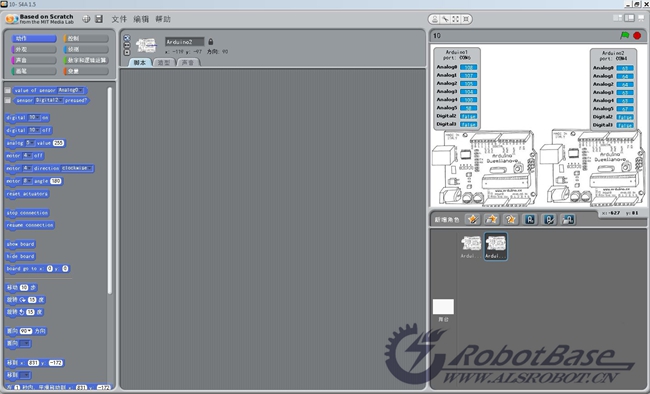Click the stop connection block
The image size is (650, 394).
(27, 213)
